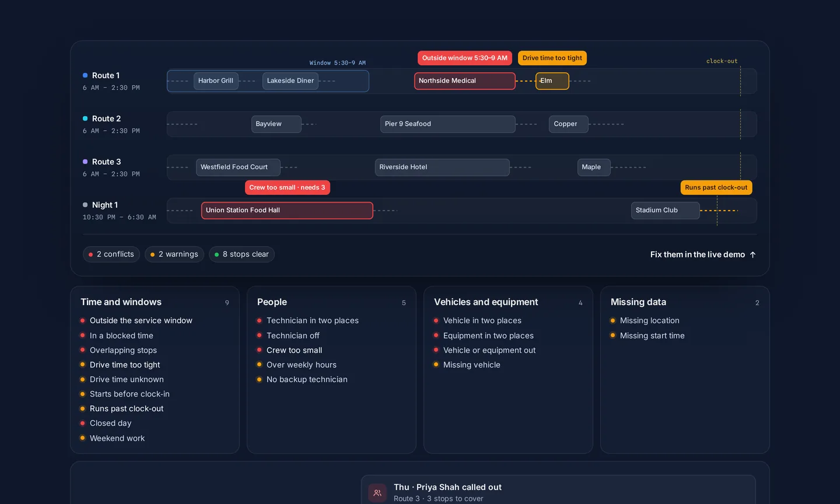This screenshot has width=840, height=504.
Task: Click the Maple stop on Route 3
Action: click(x=594, y=167)
